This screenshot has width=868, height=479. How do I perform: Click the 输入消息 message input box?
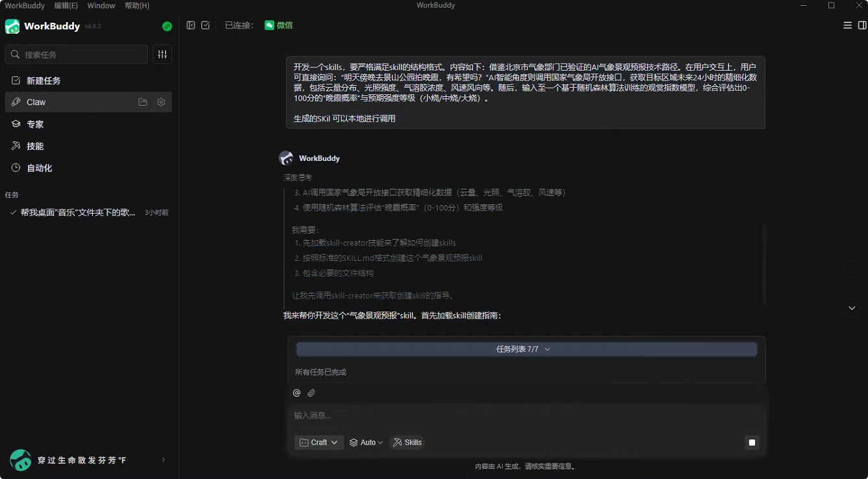click(x=526, y=415)
